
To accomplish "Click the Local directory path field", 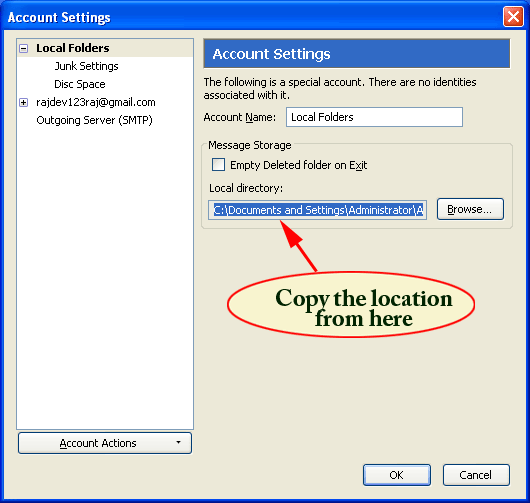I will 317,210.
